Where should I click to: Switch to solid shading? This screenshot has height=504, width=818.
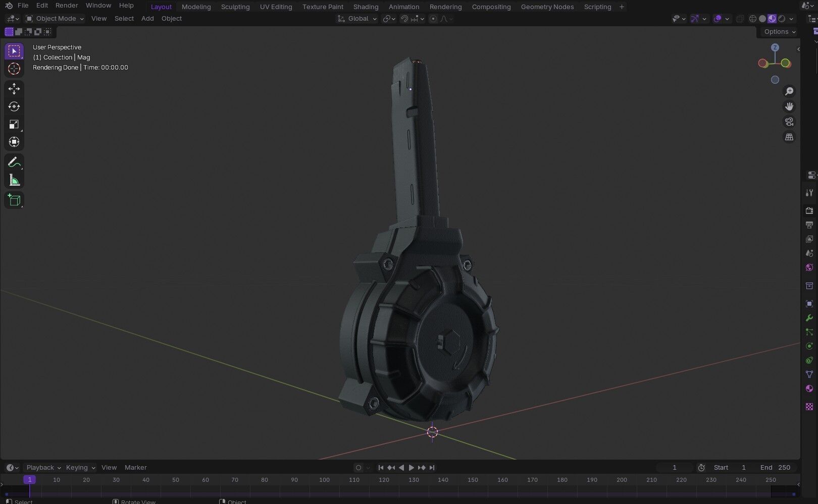click(762, 19)
